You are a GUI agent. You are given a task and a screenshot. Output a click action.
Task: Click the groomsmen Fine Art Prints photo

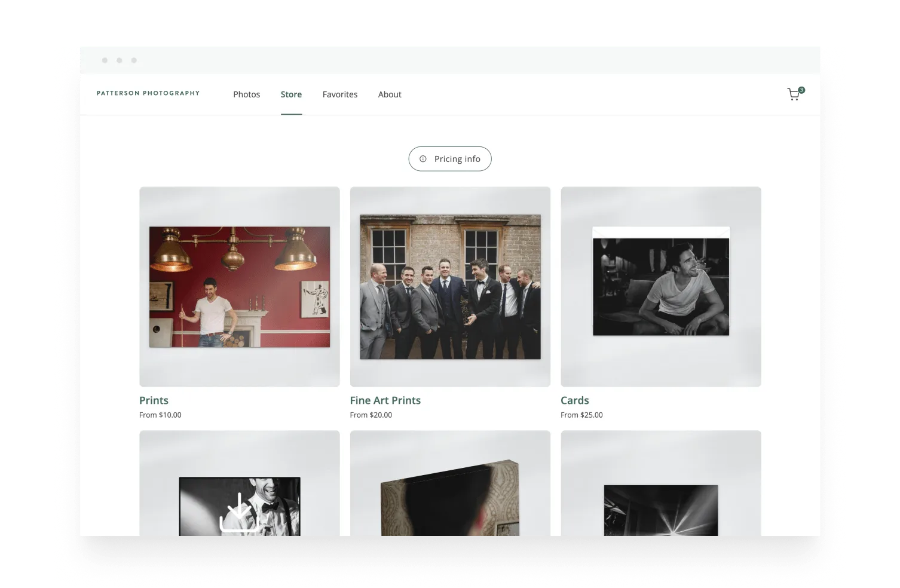pyautogui.click(x=450, y=287)
